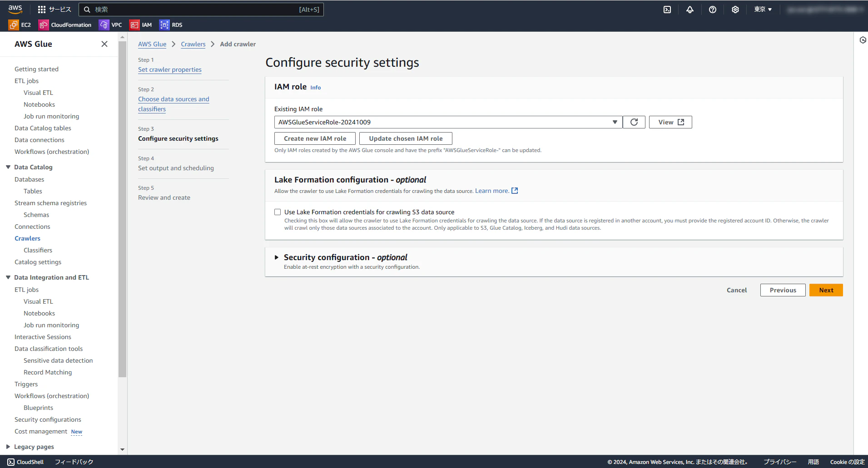Open RDS shortcut in favorites bar
868x468 pixels.
(x=171, y=25)
